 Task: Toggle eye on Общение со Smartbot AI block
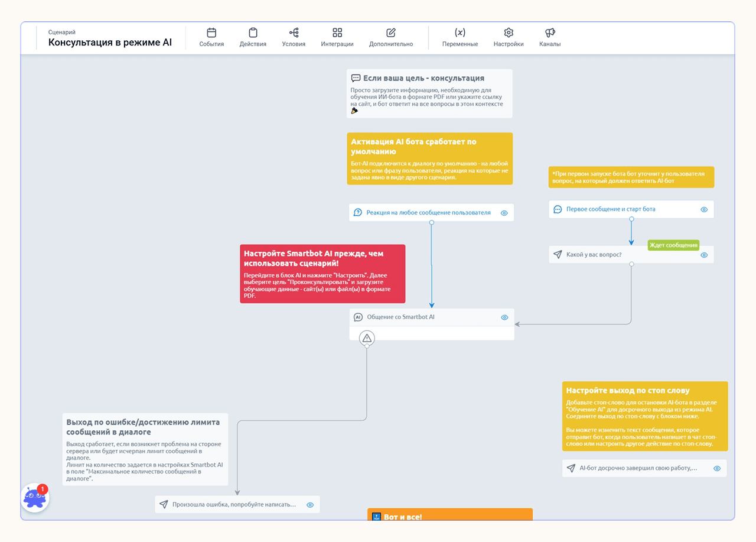coord(504,317)
